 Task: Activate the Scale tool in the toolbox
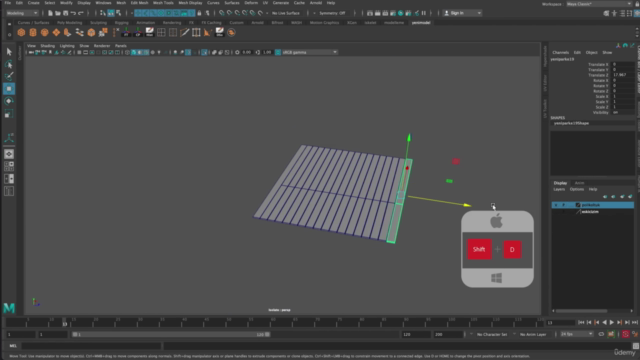point(9,114)
